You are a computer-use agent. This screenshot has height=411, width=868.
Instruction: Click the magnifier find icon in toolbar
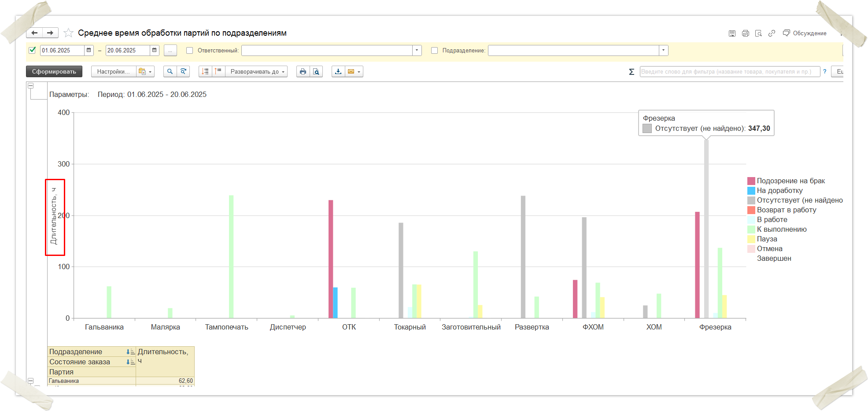click(170, 71)
